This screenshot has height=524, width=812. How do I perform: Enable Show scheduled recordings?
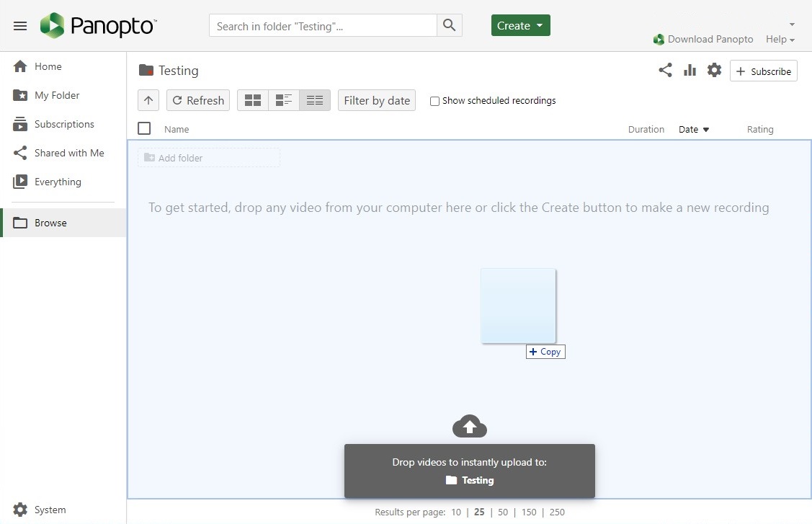tap(434, 101)
